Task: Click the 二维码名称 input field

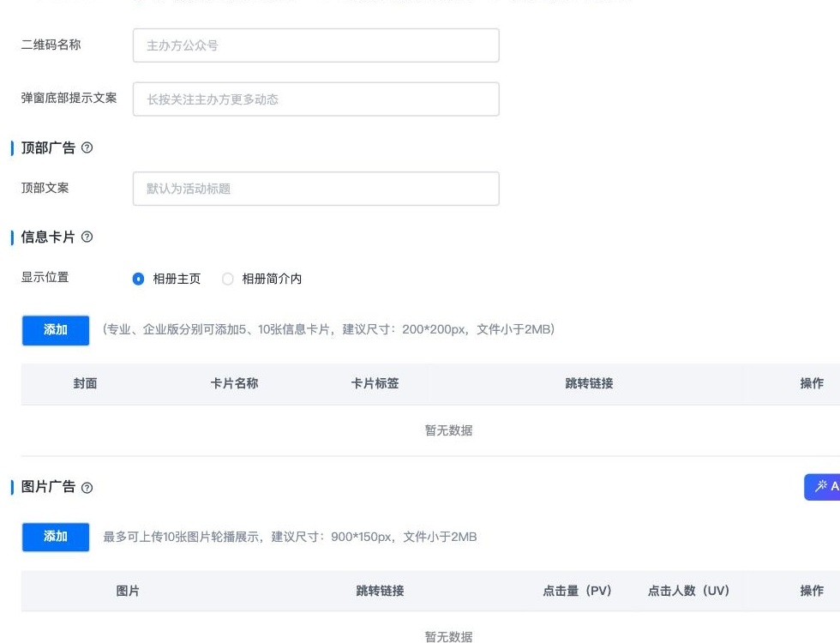Action: pyautogui.click(x=316, y=45)
